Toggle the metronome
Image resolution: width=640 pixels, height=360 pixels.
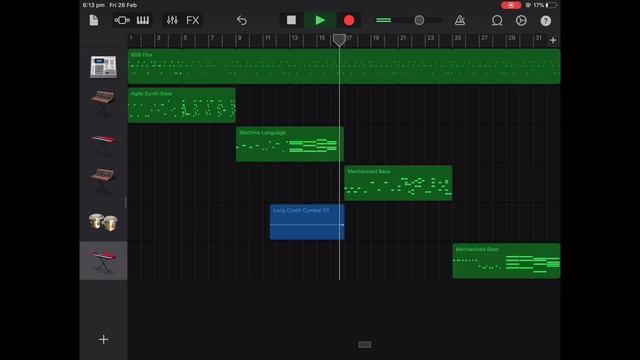click(460, 20)
